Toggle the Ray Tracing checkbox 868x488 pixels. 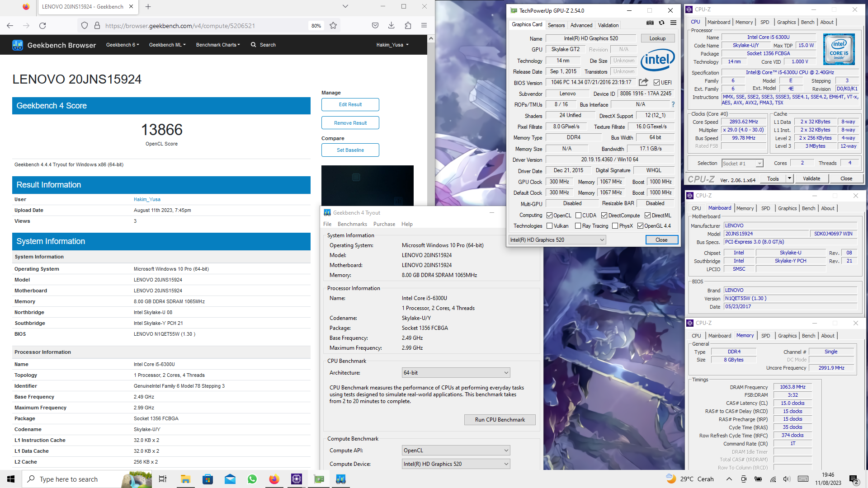[x=578, y=226]
